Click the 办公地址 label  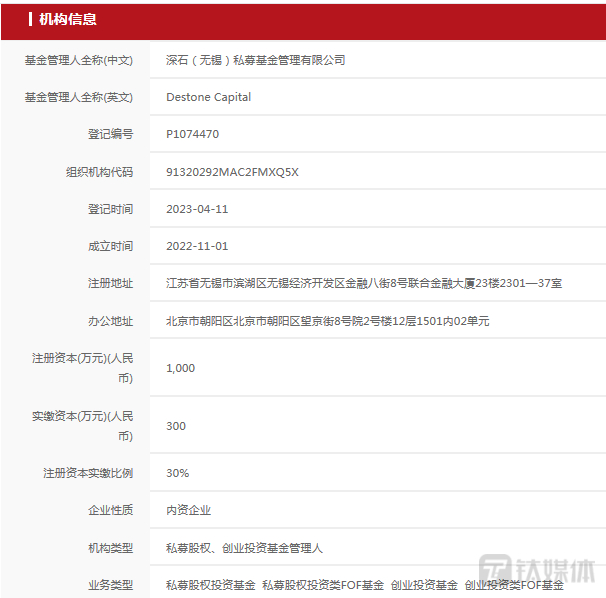pos(111,321)
